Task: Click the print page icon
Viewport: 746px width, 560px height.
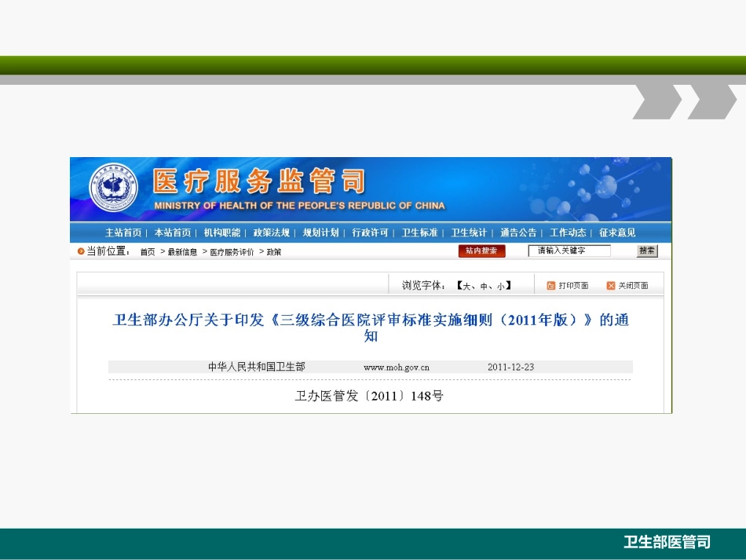Action: [551, 286]
